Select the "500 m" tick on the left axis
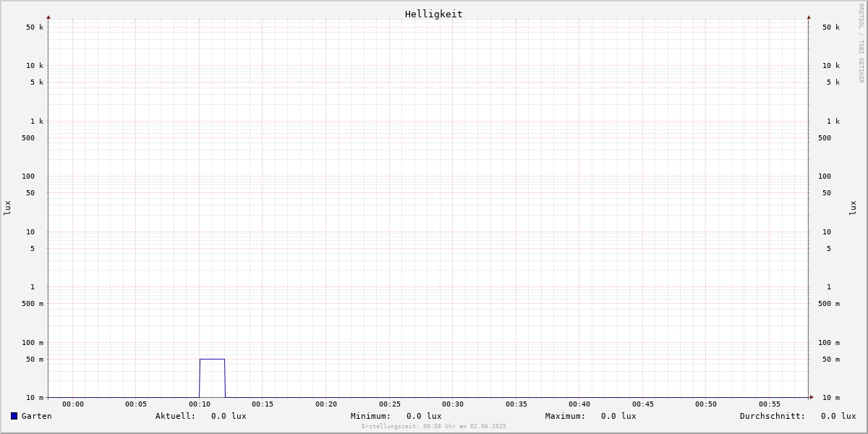 (33, 304)
